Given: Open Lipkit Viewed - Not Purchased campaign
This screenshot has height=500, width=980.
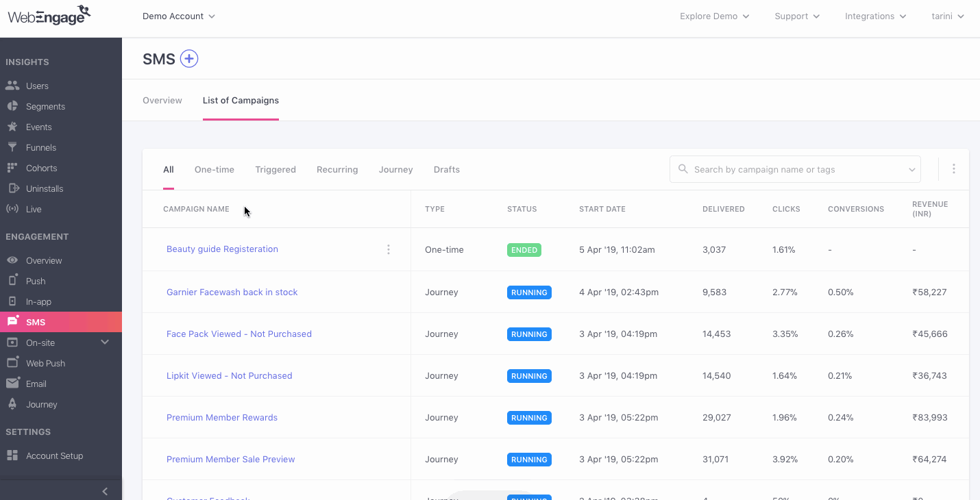Looking at the screenshot, I should pos(230,375).
